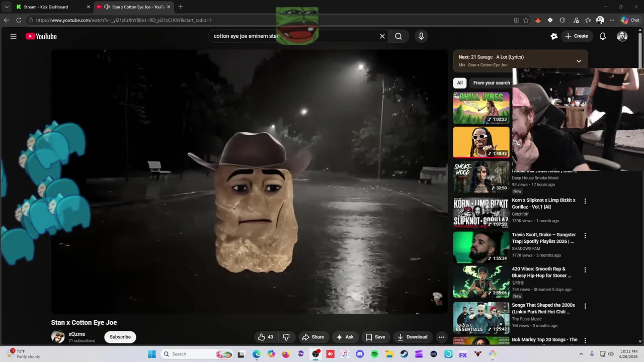Open Copilot Chat in the browser
The image size is (644, 362).
click(630, 20)
